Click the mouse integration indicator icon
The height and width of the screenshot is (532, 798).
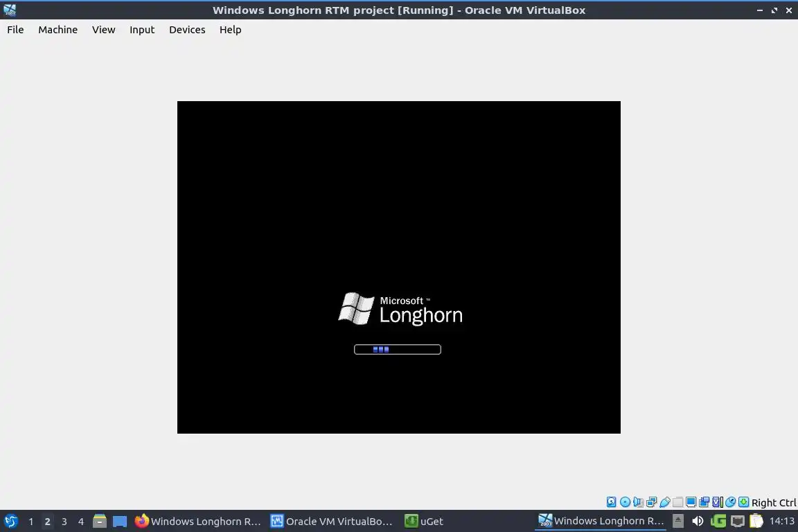click(730, 502)
